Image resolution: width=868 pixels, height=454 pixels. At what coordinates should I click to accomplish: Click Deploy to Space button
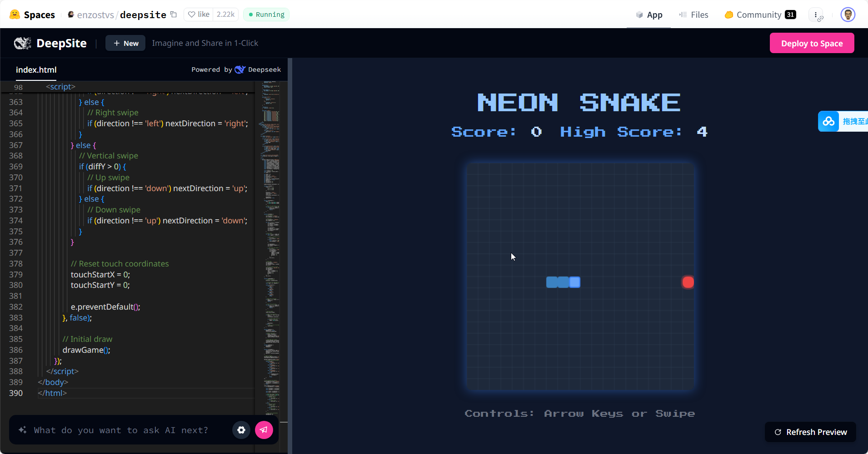click(x=812, y=43)
